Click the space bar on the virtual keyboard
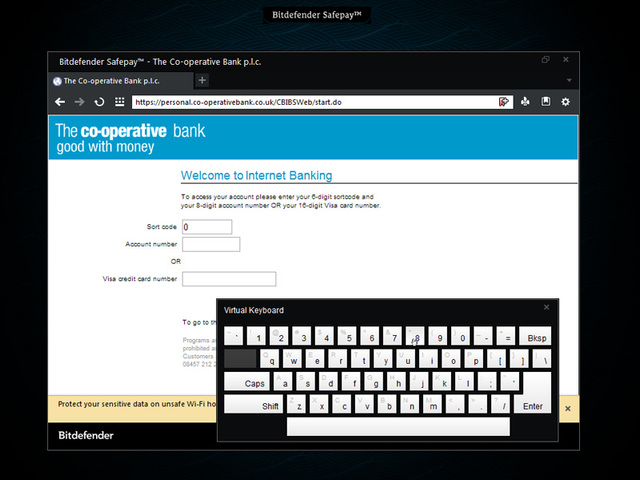 [x=398, y=427]
